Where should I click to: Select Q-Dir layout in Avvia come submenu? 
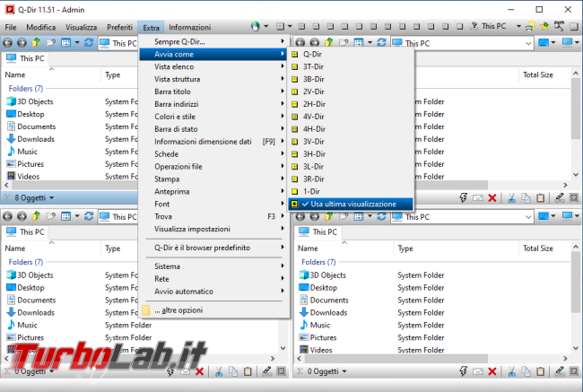(351, 55)
